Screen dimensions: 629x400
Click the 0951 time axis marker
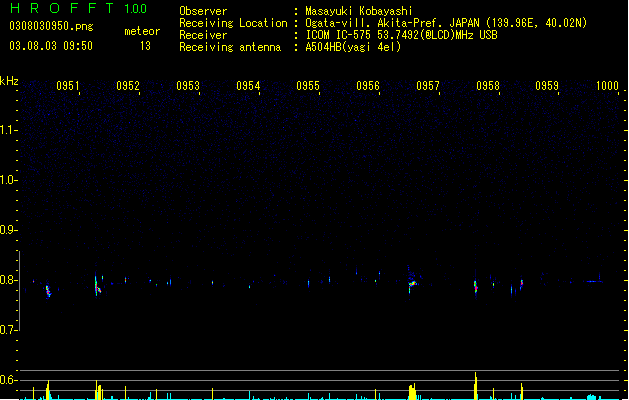[68, 86]
